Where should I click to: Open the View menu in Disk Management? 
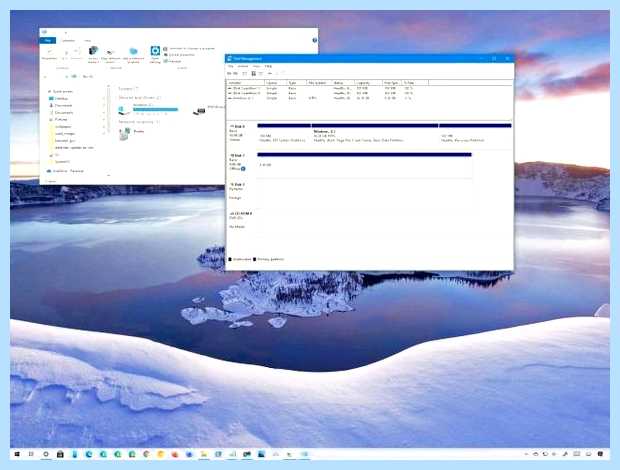(x=257, y=66)
